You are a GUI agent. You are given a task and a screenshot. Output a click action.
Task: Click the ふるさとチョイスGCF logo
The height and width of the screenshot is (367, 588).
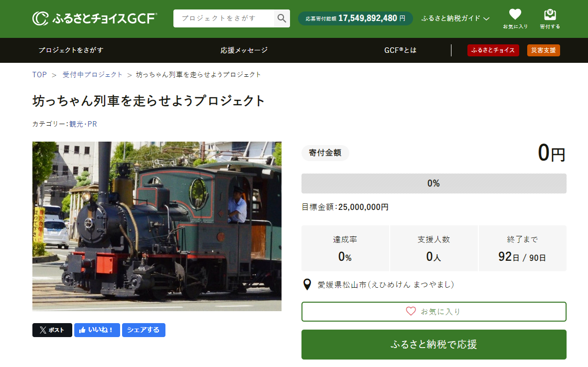[x=95, y=18]
